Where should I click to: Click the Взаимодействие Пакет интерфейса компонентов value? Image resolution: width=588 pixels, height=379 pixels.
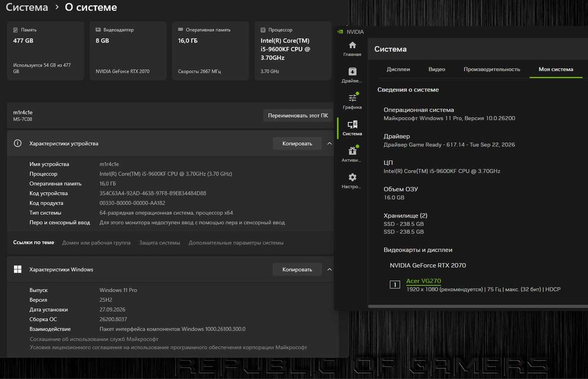(x=172, y=329)
